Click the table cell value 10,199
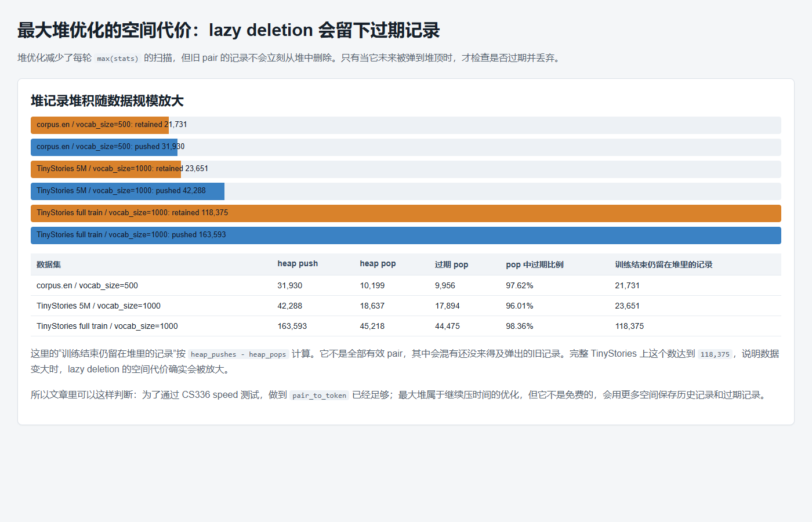This screenshot has width=812, height=522. (x=372, y=285)
